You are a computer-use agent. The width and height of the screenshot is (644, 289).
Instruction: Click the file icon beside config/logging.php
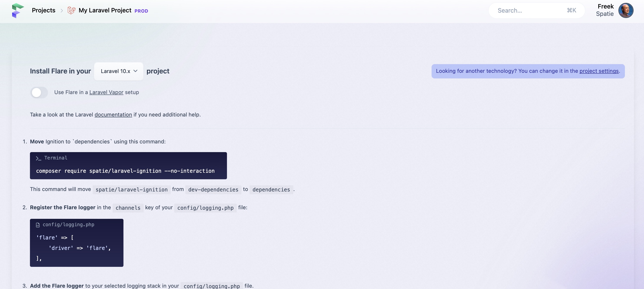coord(38,225)
